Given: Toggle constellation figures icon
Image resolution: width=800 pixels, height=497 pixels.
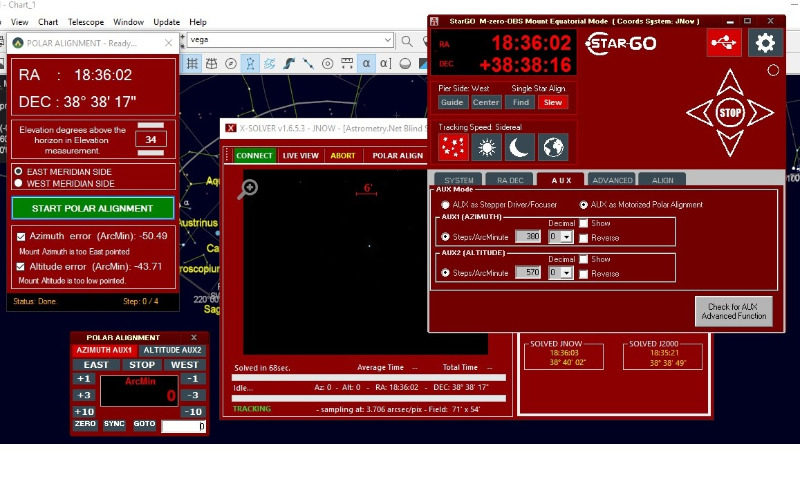Looking at the screenshot, I should point(250,64).
